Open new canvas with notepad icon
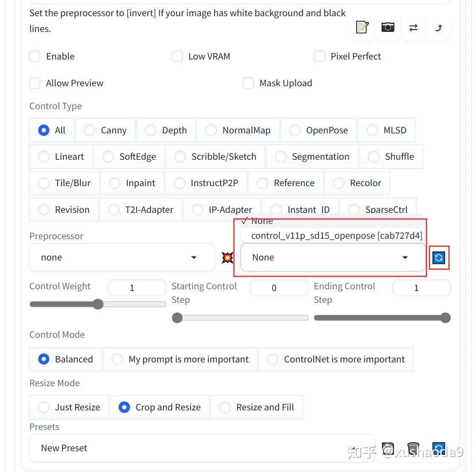 pyautogui.click(x=362, y=28)
